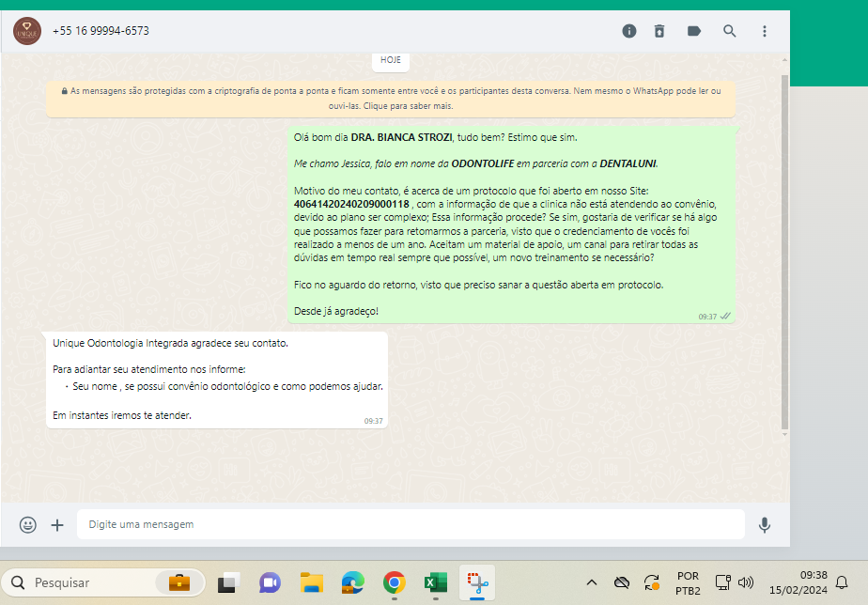Open the contact info icon in chat header

click(x=628, y=31)
